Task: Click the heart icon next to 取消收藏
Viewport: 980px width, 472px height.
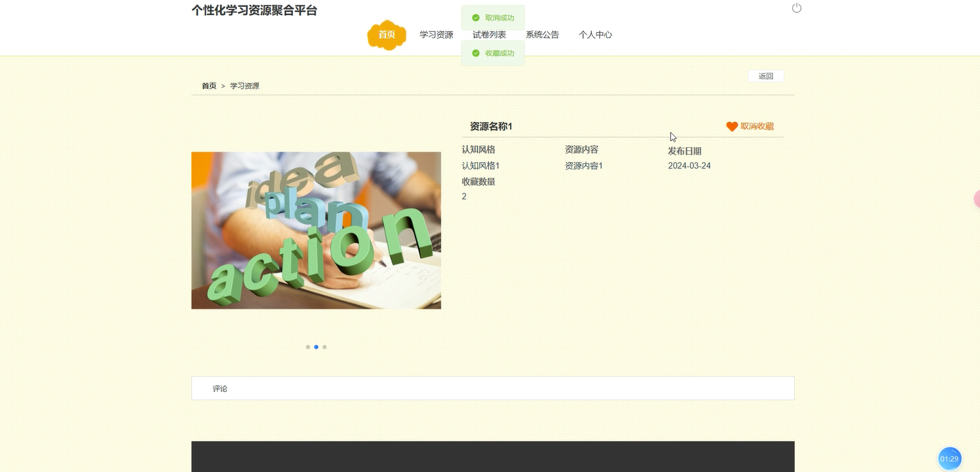Action: (x=731, y=126)
